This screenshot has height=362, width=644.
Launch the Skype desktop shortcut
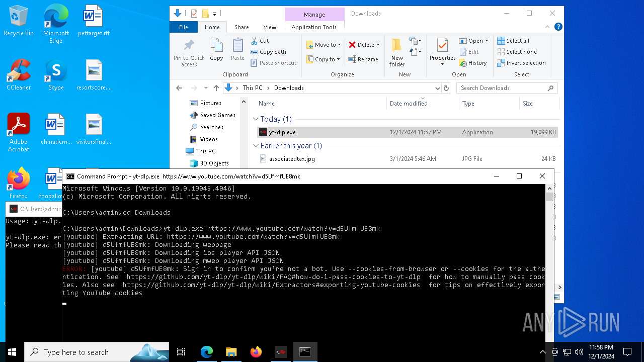click(56, 75)
